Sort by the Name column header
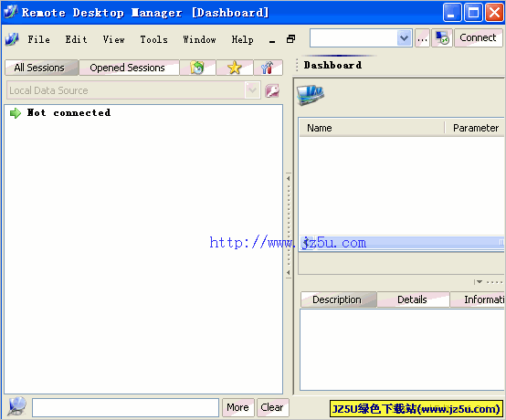 (x=372, y=128)
